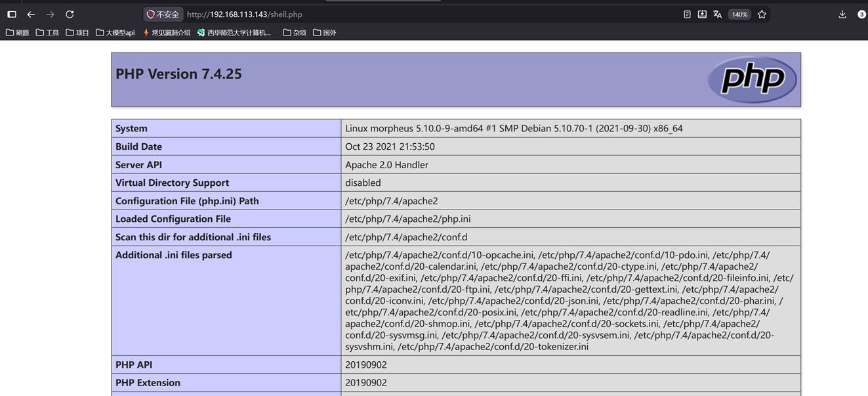Click the PHP logo image
868x396 pixels.
(752, 79)
